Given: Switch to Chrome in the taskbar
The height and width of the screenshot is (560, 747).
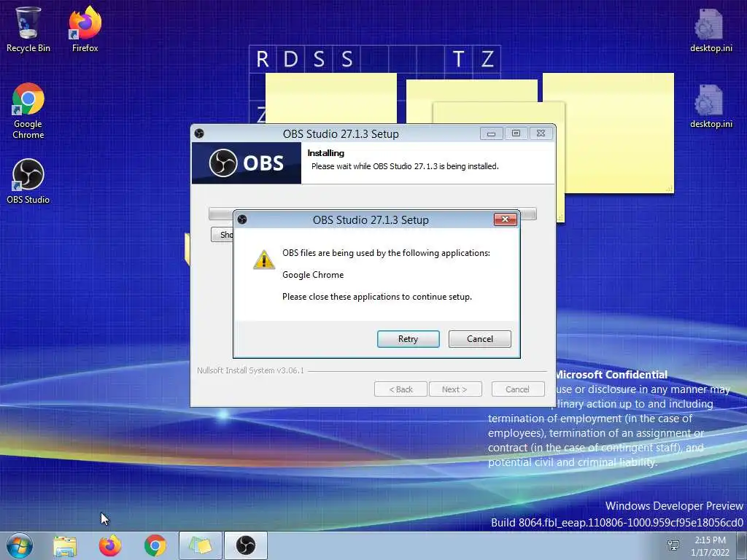Looking at the screenshot, I should coord(155,545).
